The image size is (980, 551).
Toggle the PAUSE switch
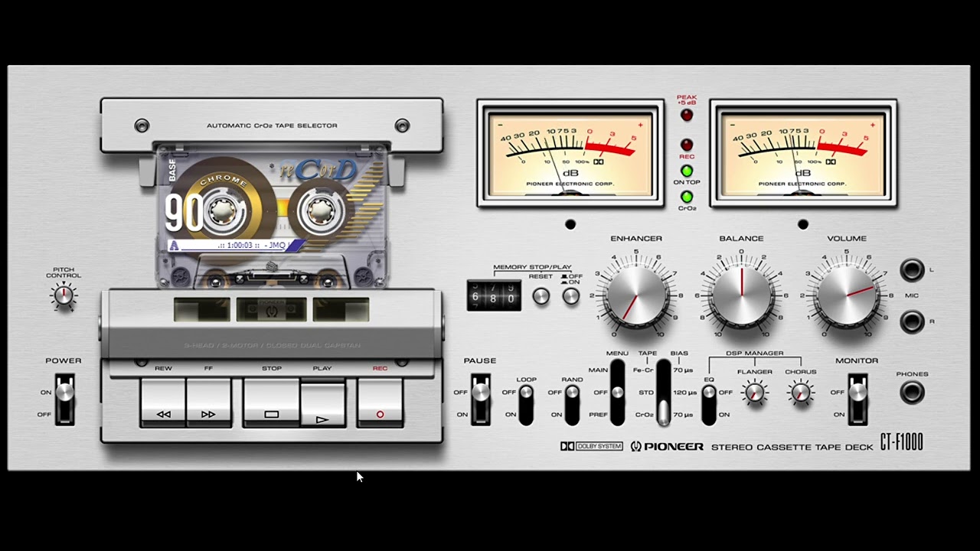pos(480,399)
